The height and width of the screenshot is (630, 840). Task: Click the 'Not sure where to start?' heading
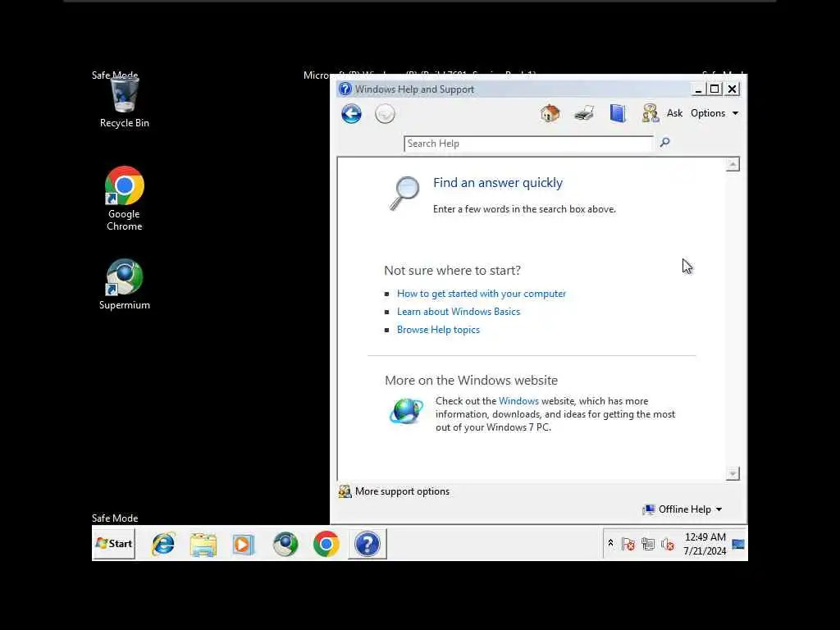tap(452, 271)
